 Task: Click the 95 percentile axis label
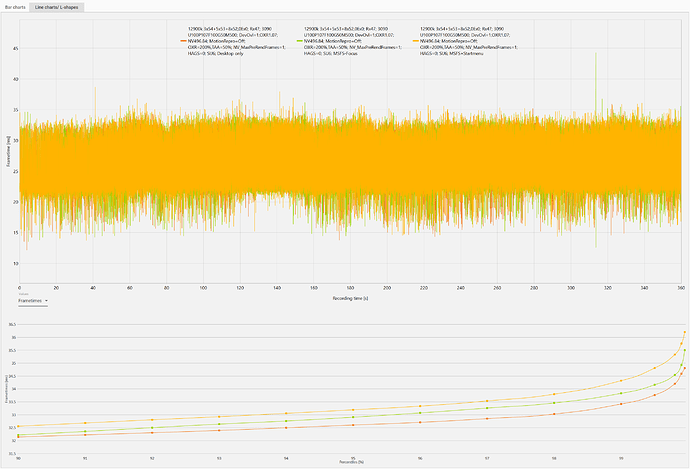click(x=352, y=458)
